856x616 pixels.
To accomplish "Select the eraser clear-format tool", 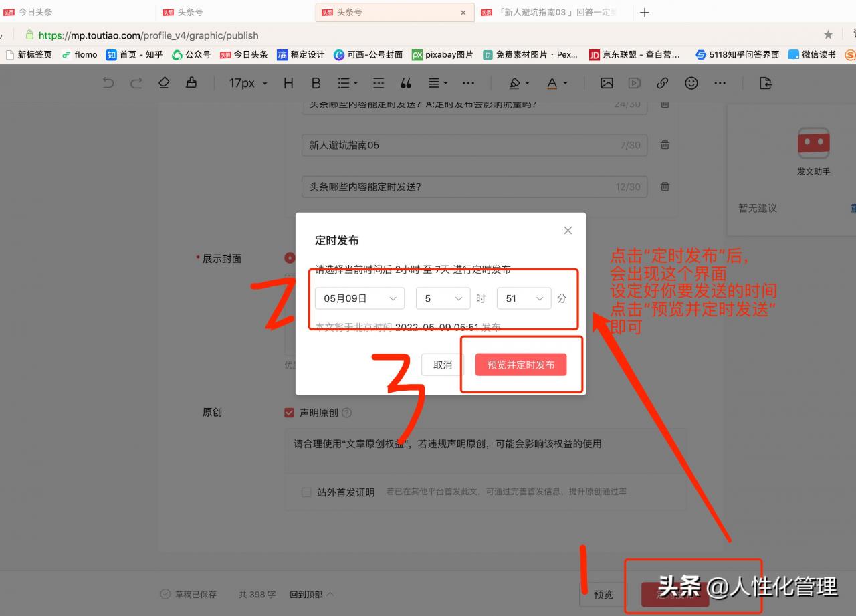I will [164, 83].
